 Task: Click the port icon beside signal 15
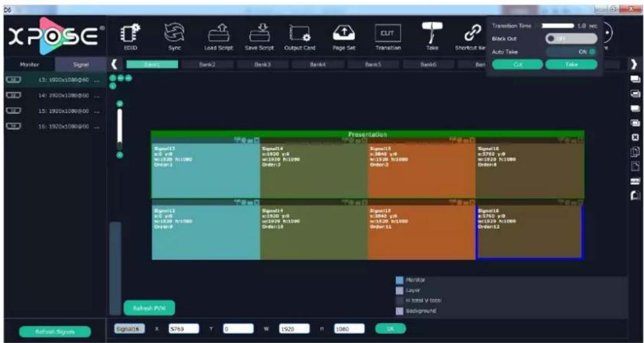tap(14, 111)
